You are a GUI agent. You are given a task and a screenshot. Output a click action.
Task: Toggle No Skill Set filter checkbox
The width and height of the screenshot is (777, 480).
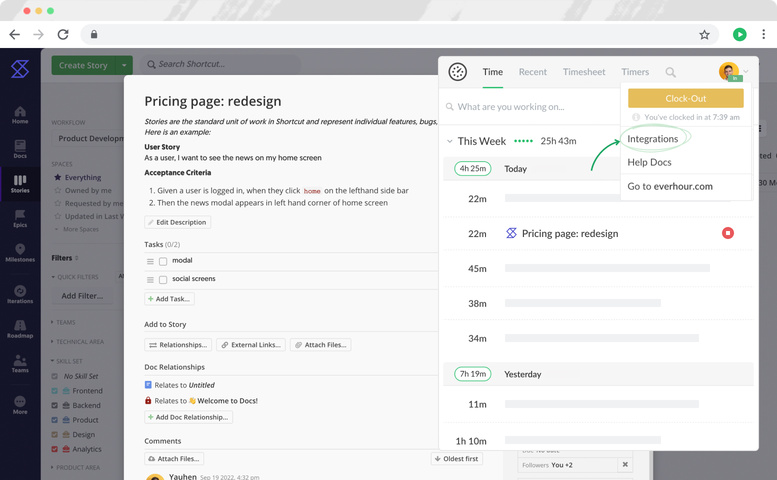pos(55,376)
